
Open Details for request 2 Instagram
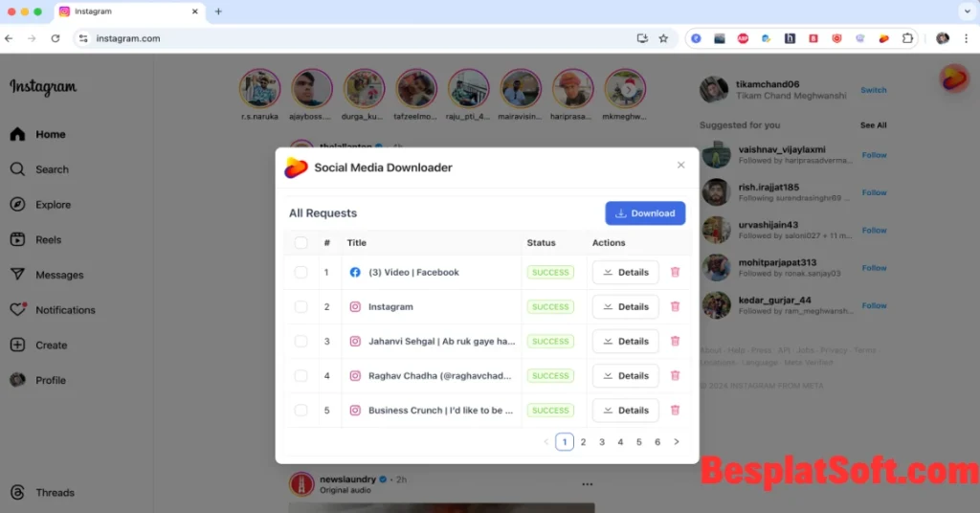[x=626, y=307]
